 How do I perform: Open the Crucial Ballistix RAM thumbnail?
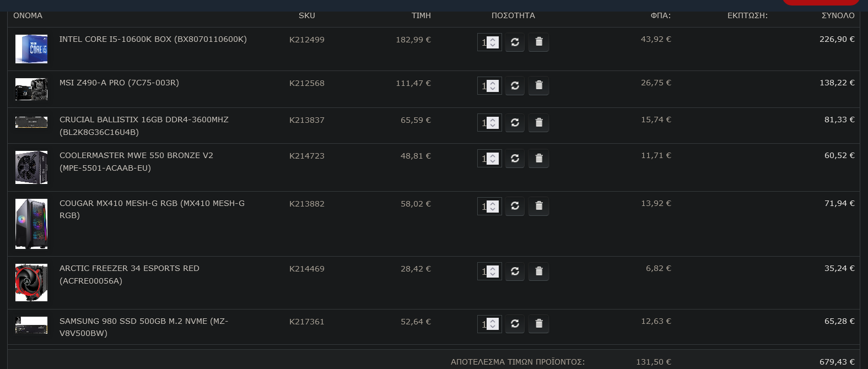31,122
